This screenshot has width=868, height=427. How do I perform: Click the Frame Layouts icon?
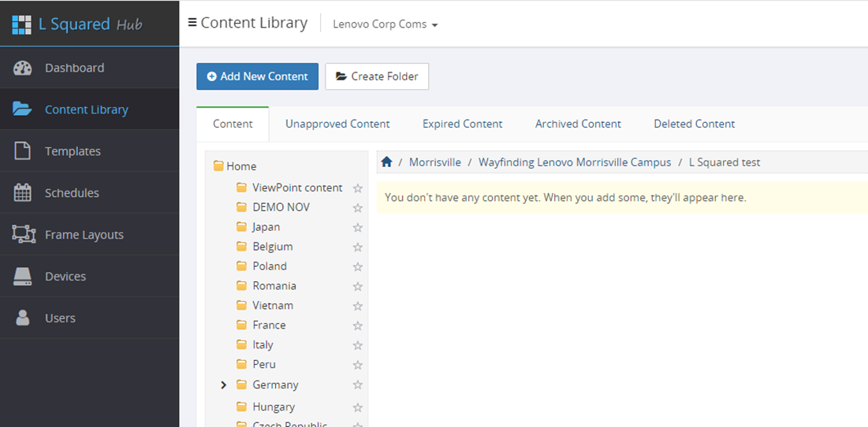pos(23,235)
